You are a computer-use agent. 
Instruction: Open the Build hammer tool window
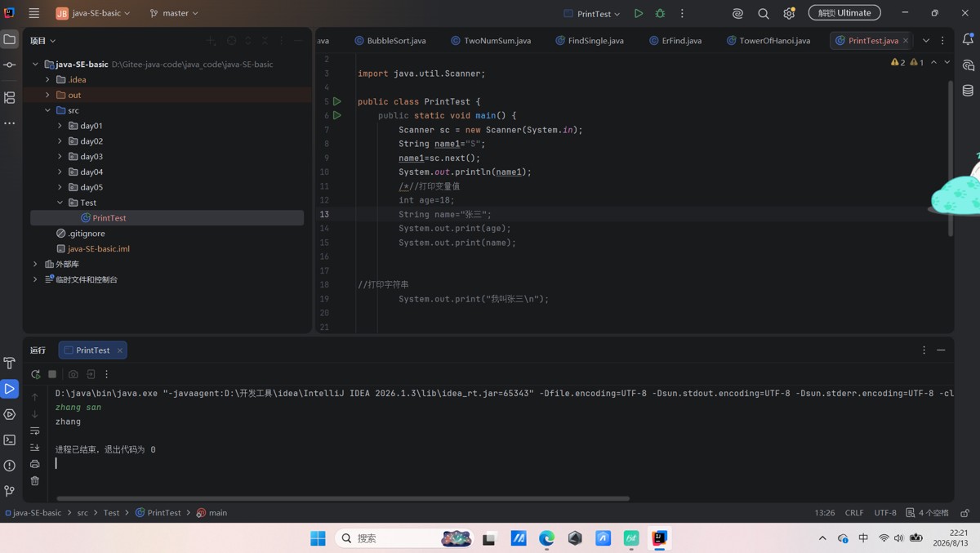pyautogui.click(x=10, y=363)
